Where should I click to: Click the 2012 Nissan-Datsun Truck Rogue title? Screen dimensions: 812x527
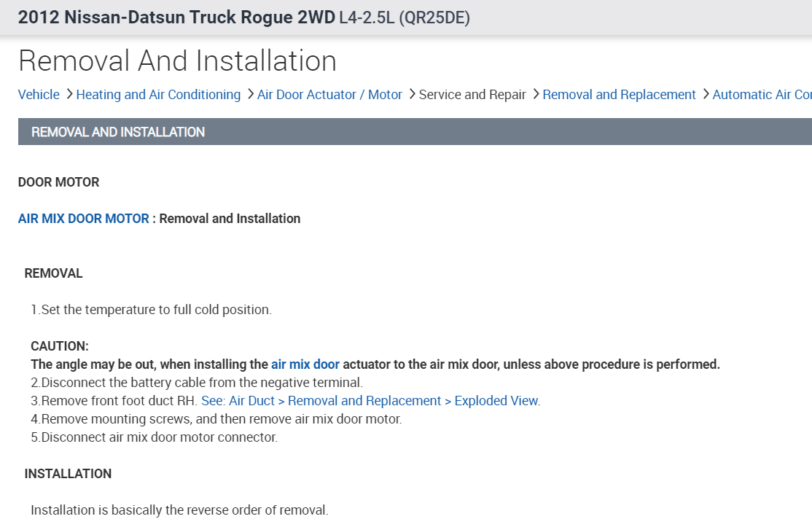tap(176, 17)
